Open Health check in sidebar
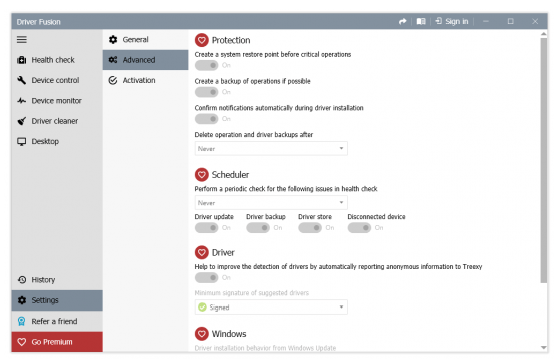Viewport: 556px width, 361px height. [57, 60]
